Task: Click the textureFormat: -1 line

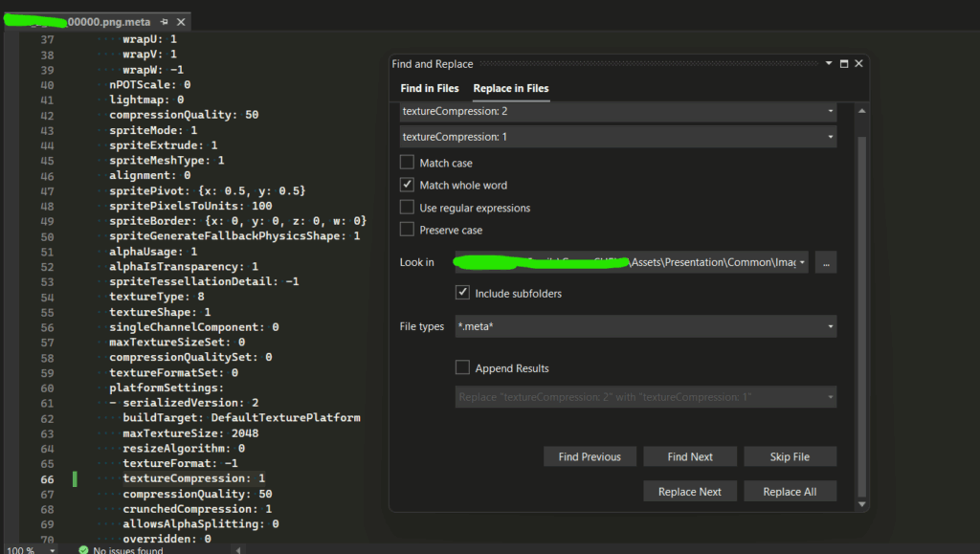Action: (x=180, y=463)
